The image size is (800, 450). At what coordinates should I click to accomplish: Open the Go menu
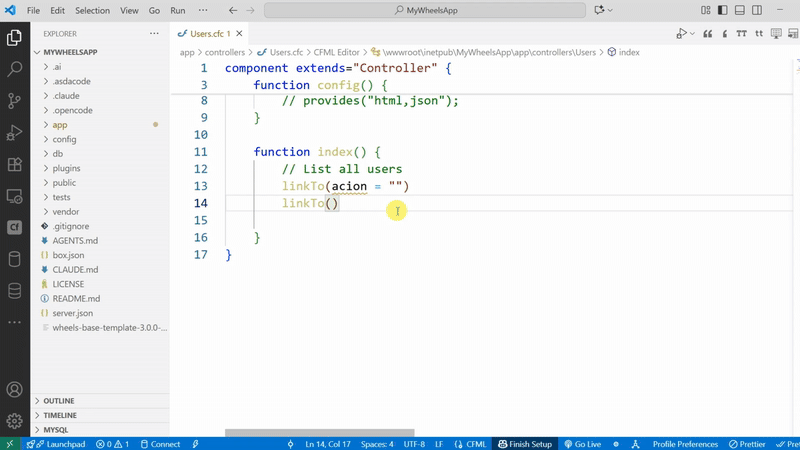coord(154,10)
